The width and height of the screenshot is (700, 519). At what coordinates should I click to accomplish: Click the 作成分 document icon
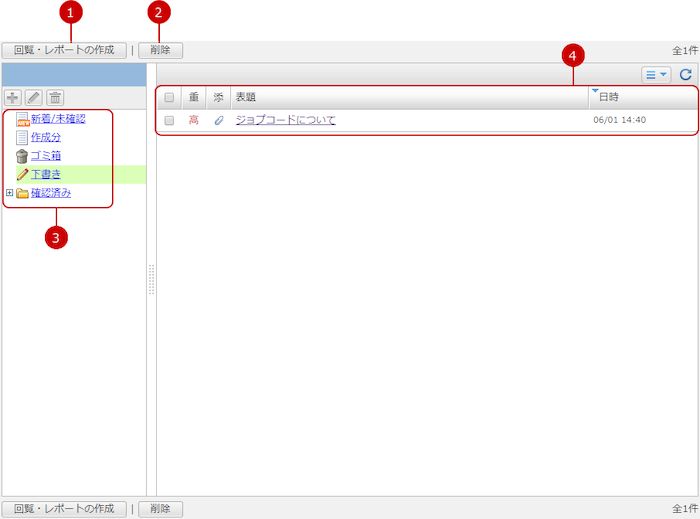22,137
